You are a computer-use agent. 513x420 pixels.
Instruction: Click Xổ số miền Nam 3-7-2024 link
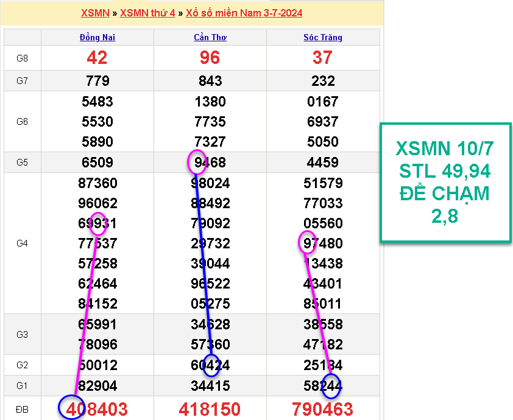244,13
